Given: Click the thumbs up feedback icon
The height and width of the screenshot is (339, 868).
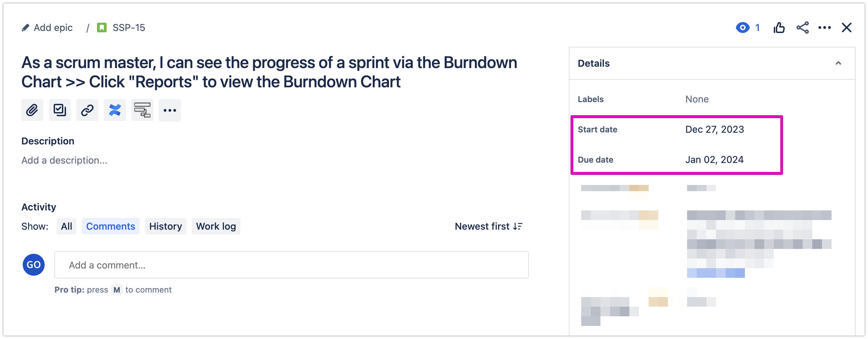Looking at the screenshot, I should [x=779, y=28].
